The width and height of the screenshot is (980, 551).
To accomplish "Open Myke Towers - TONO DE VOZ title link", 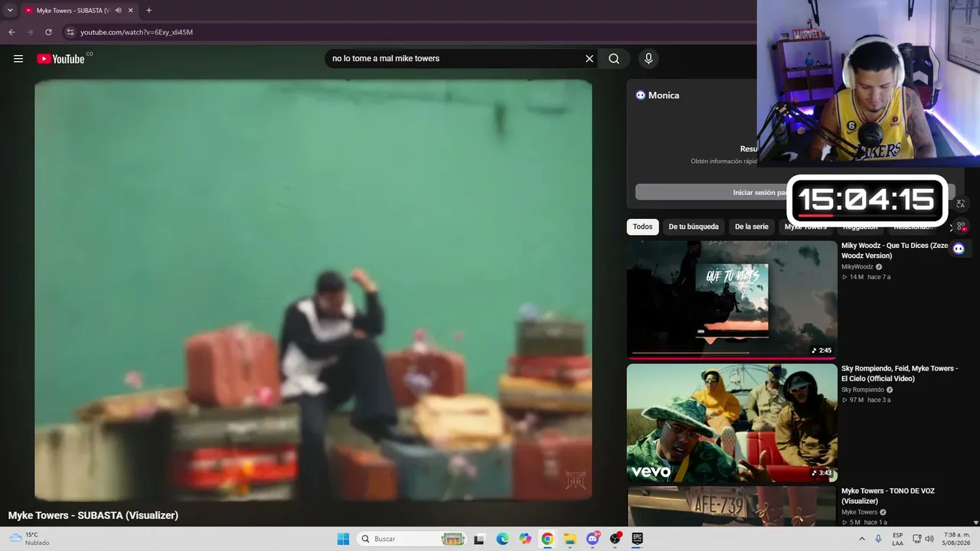I will tap(888, 496).
